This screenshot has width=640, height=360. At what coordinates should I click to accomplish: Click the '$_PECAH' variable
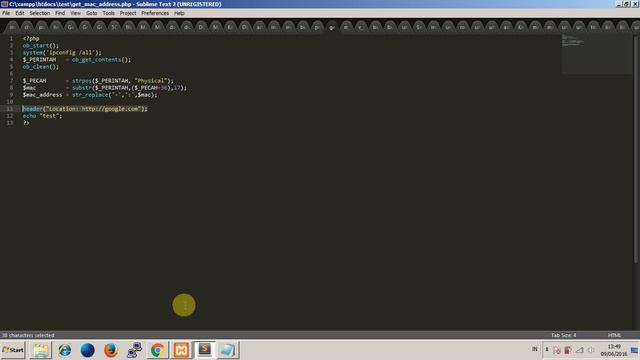34,80
